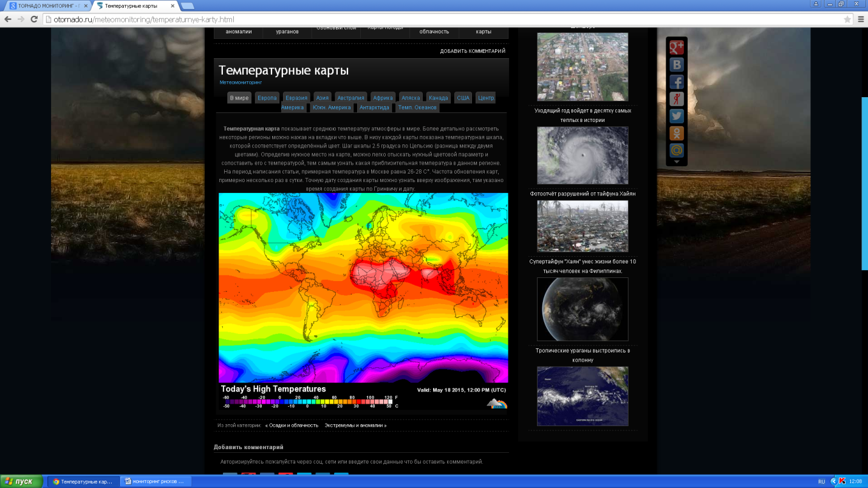
Task: Select the Европа map tab
Action: (267, 98)
